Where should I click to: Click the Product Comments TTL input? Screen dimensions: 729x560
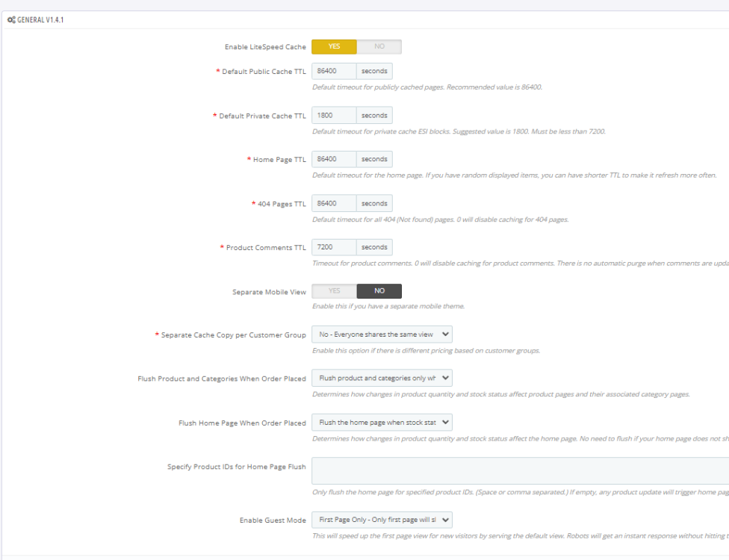pyautogui.click(x=333, y=246)
